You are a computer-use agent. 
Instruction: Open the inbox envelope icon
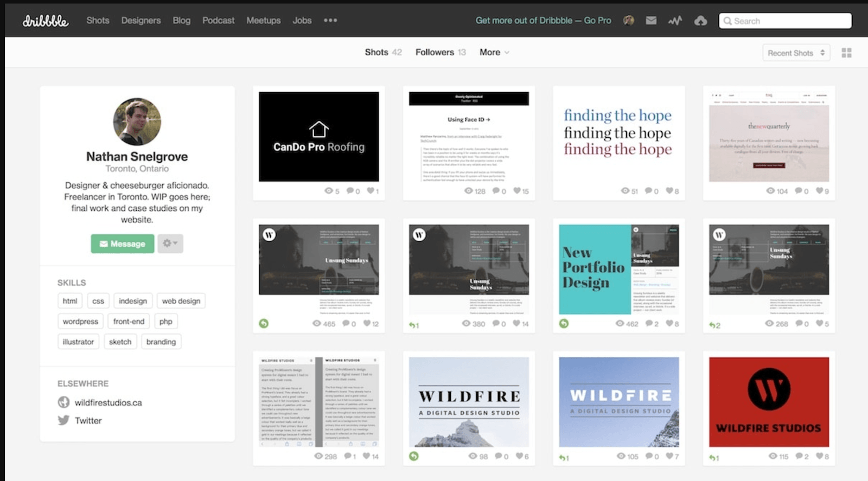651,21
